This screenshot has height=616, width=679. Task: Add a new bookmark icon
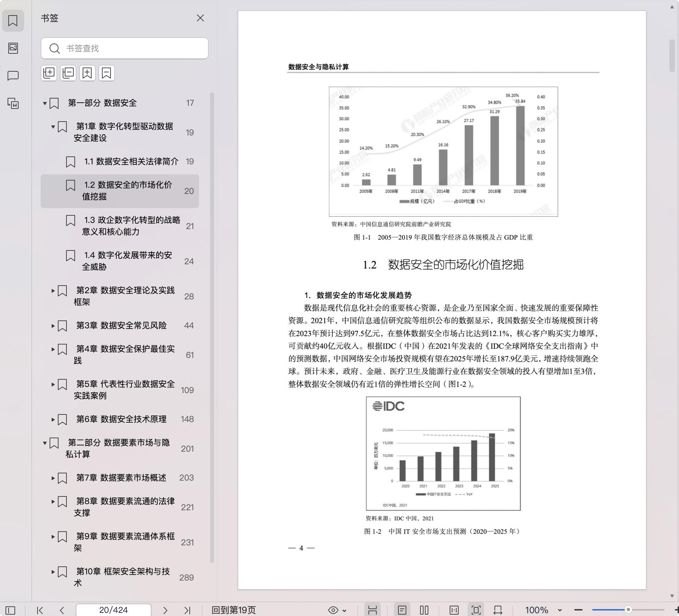click(87, 73)
